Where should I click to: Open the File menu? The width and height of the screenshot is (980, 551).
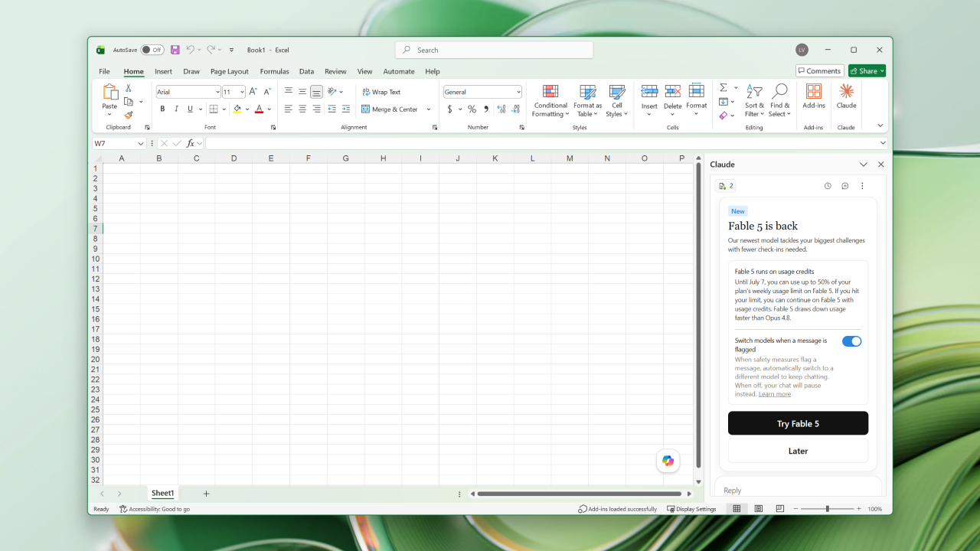pos(104,71)
